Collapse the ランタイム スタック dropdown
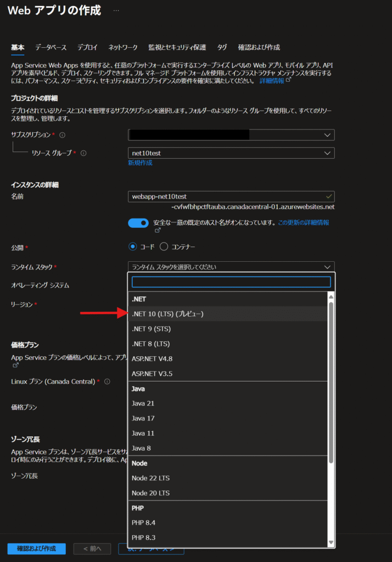The image size is (392, 562). tap(231, 267)
